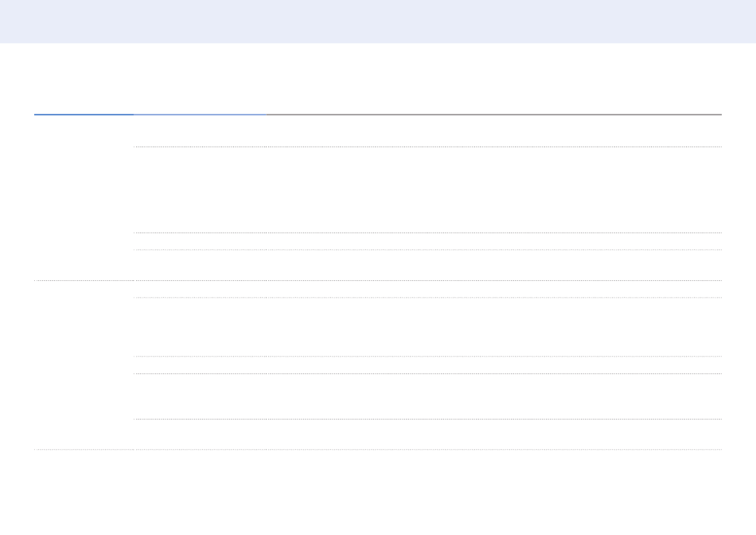Click the pale blue banner at top
This screenshot has height=535, width=756.
(x=378, y=21)
